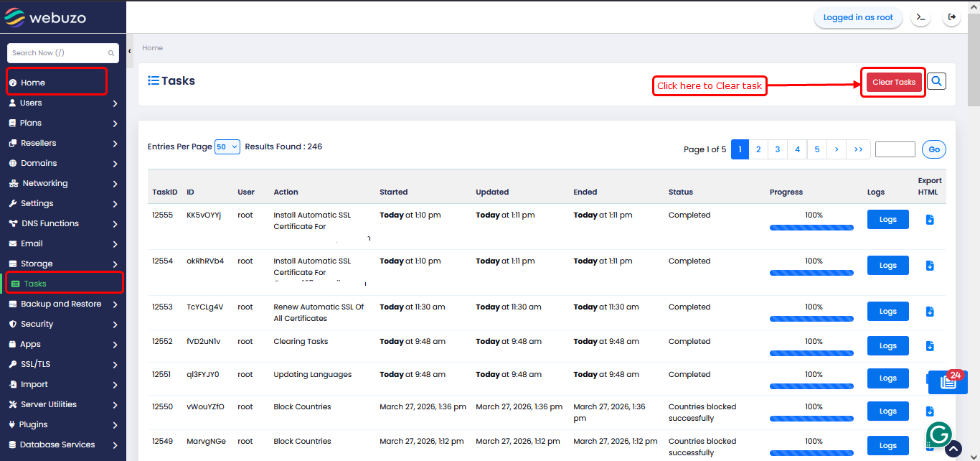Click the scroll-to-top arrow icon
This screenshot has height=461, width=980.
pos(953,449)
